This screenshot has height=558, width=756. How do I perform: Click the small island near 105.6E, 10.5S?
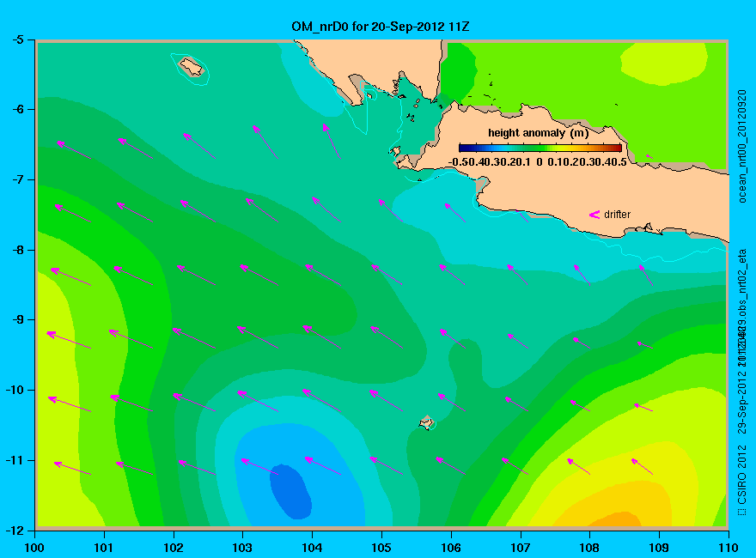tap(426, 422)
